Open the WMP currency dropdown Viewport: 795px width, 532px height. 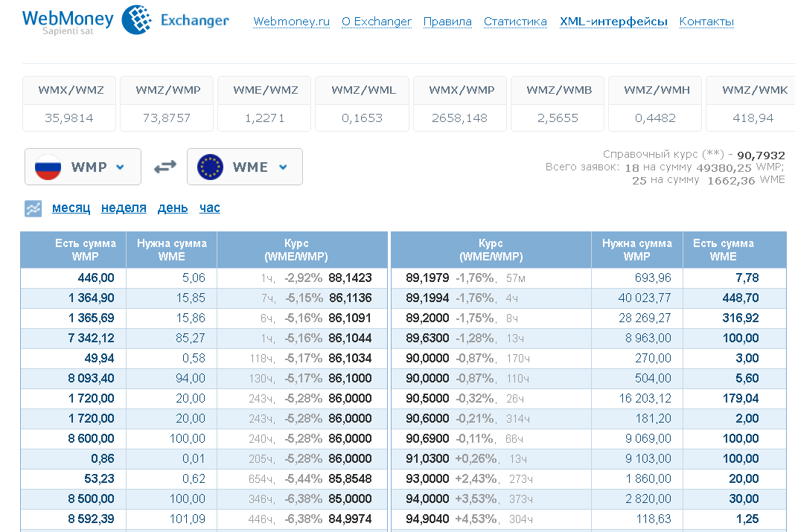tap(83, 167)
